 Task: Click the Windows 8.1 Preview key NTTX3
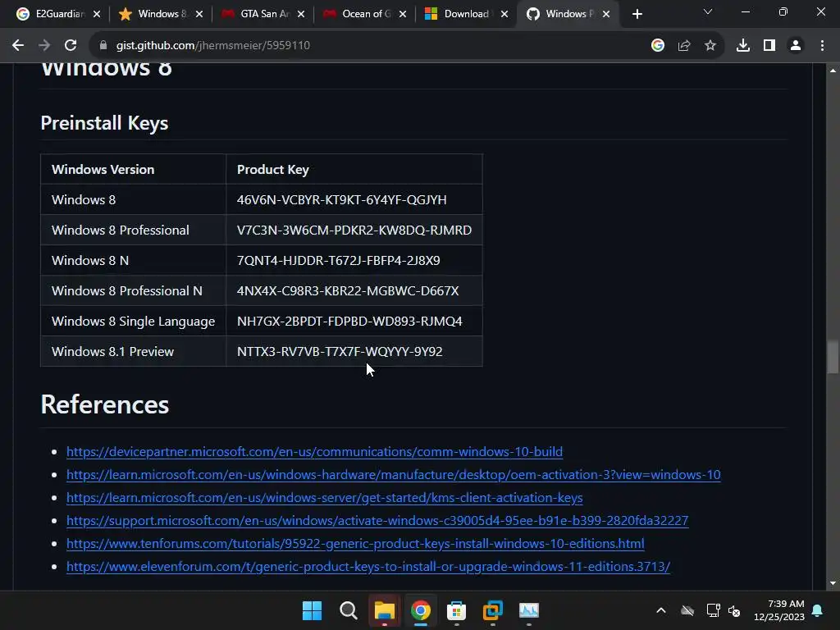coord(340,352)
